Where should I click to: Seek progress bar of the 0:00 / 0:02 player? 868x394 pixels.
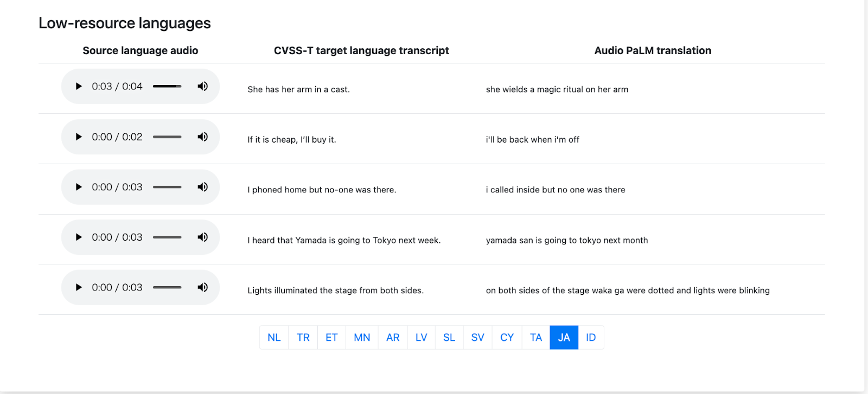(167, 137)
